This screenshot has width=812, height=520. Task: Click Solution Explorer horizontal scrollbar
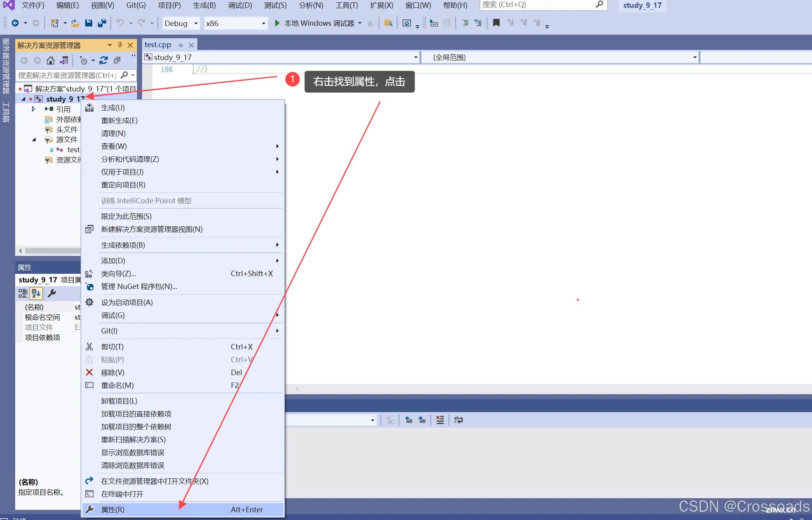[x=53, y=250]
